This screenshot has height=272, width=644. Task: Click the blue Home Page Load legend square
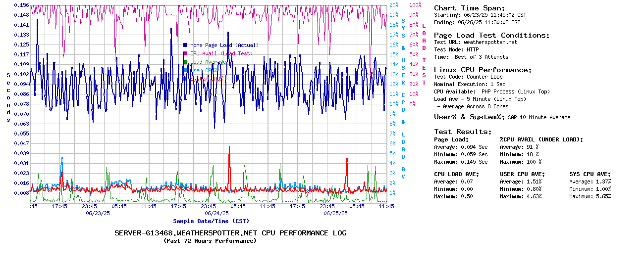185,45
